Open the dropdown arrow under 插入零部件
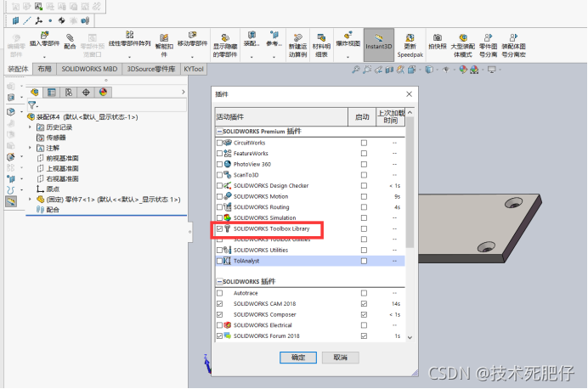 pos(45,58)
